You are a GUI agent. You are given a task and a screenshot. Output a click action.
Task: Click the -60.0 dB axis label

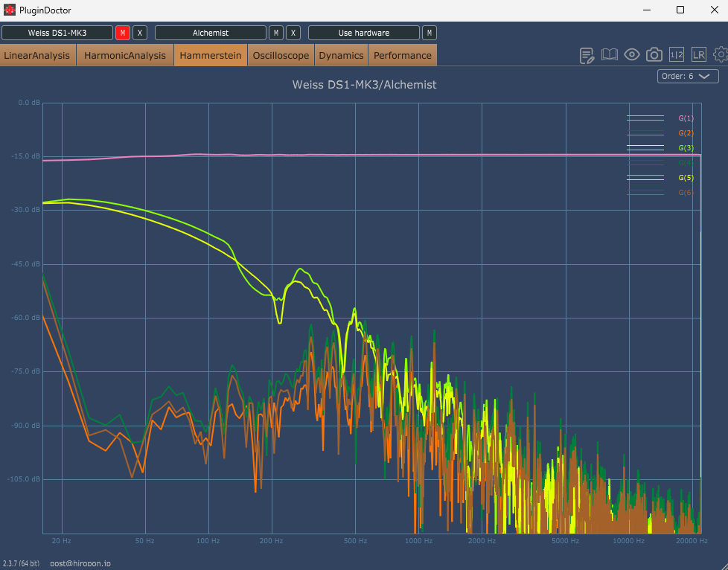(x=25, y=318)
